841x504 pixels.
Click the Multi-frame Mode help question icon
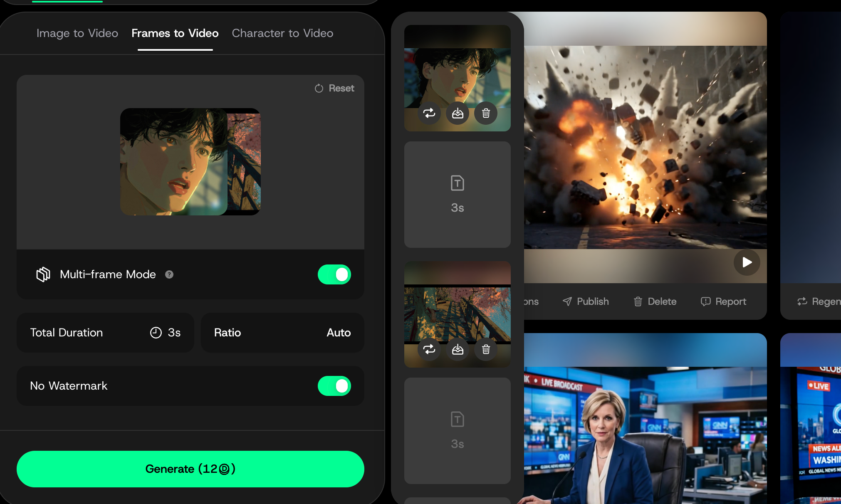pos(169,274)
